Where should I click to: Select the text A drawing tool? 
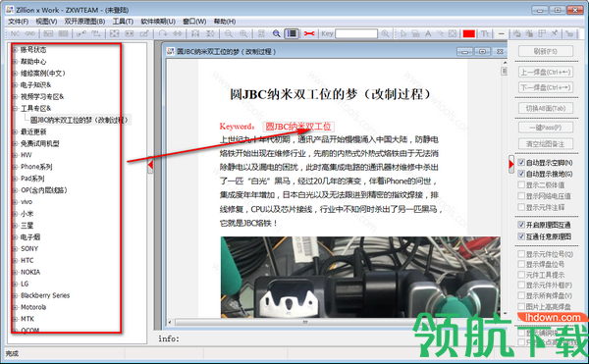428,33
